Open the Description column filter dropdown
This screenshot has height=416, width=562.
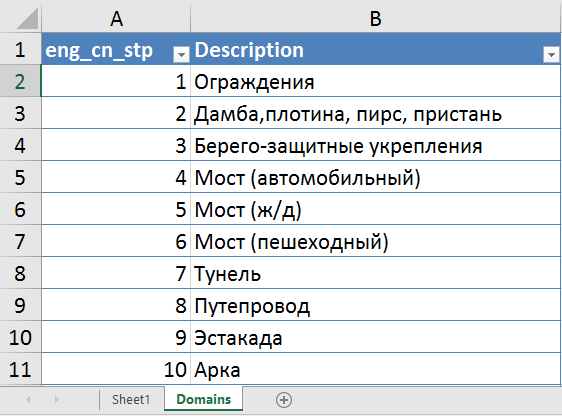click(551, 55)
